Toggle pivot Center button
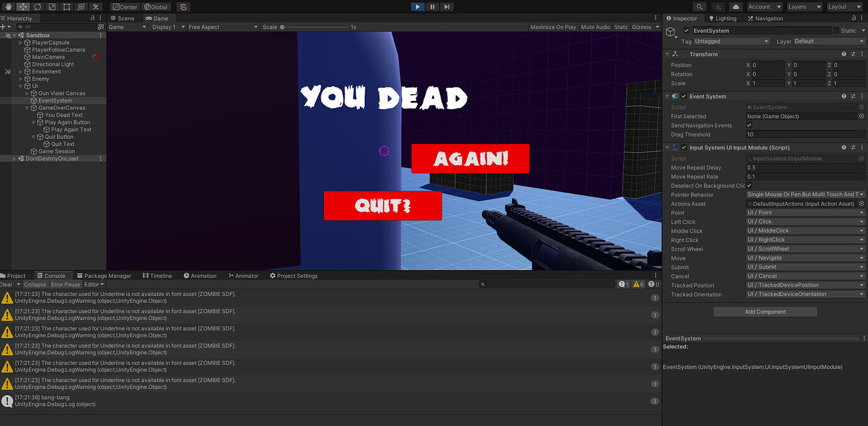This screenshot has width=868, height=426. pos(125,6)
